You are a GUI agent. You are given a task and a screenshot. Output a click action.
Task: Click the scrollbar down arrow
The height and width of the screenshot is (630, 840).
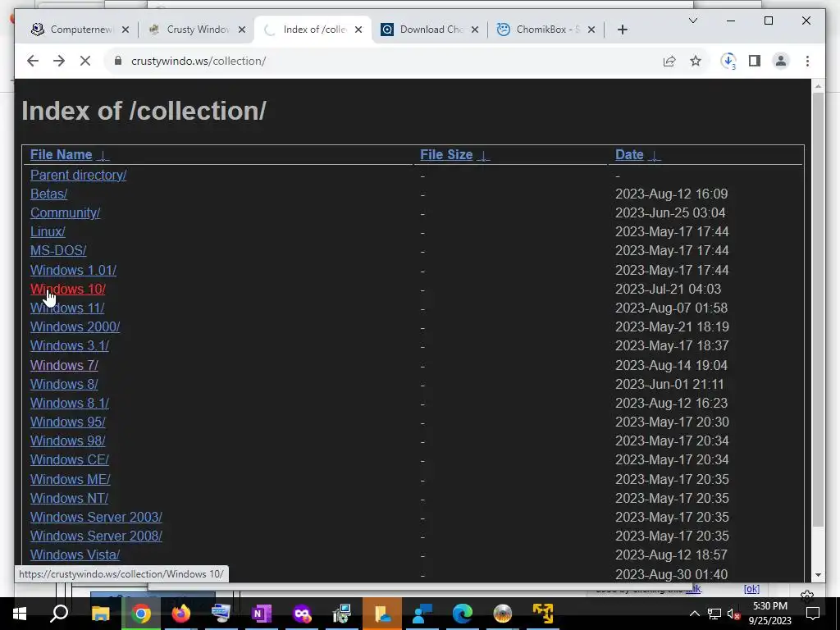coord(818,575)
